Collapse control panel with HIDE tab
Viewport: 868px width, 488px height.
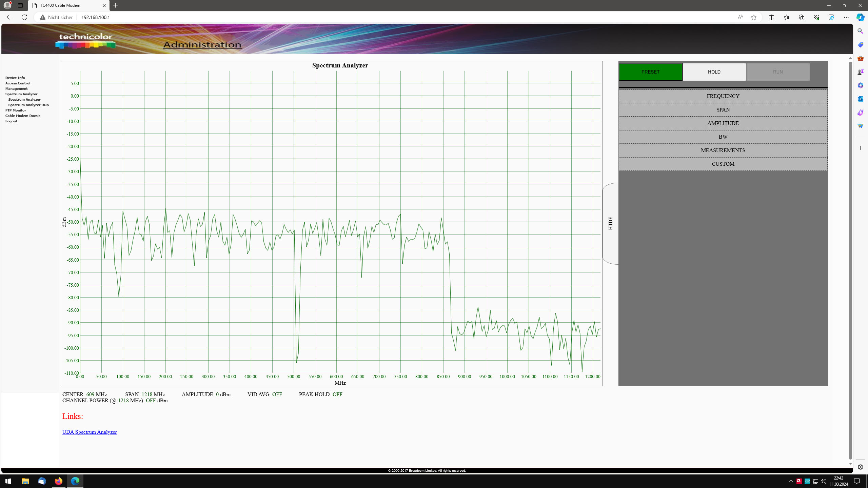611,223
